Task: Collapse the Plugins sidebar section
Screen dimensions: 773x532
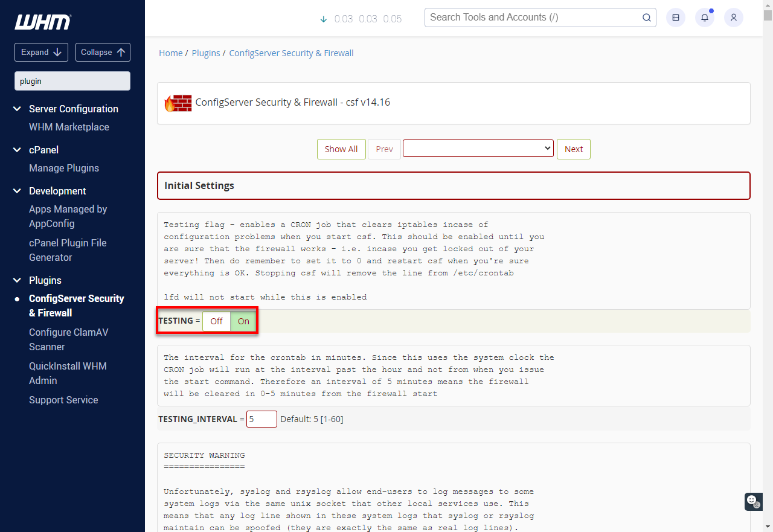Action: pyautogui.click(x=16, y=280)
